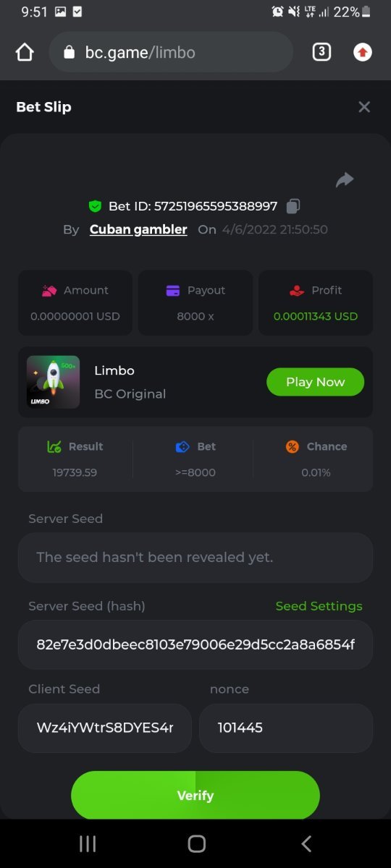The height and width of the screenshot is (868, 391).
Task: Tap the browser home icon
Action: (25, 52)
